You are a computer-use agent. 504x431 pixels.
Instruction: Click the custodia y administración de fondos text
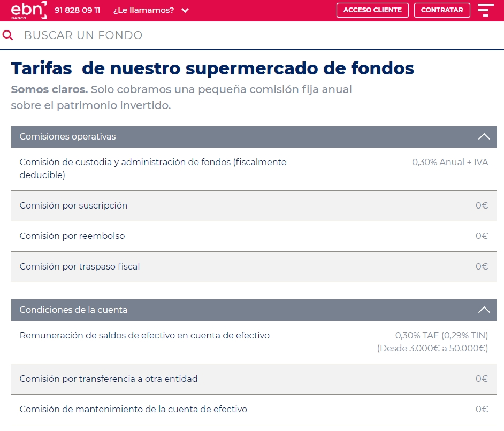pyautogui.click(x=153, y=168)
